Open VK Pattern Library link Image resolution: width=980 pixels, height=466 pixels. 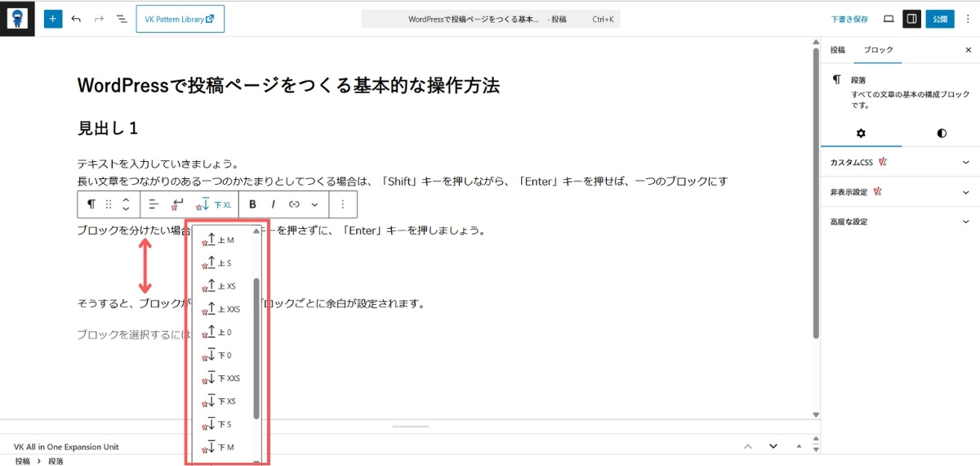(x=180, y=18)
